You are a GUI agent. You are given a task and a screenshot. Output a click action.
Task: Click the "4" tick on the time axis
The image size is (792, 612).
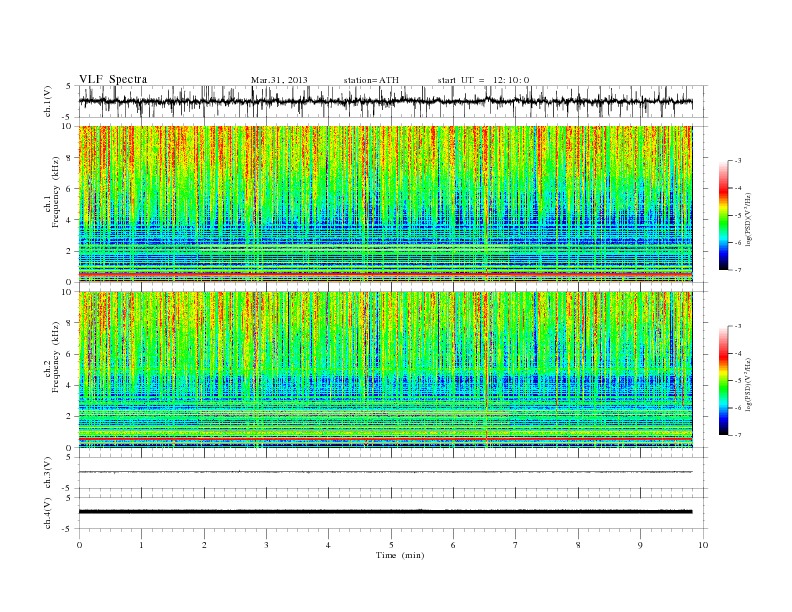[328, 545]
